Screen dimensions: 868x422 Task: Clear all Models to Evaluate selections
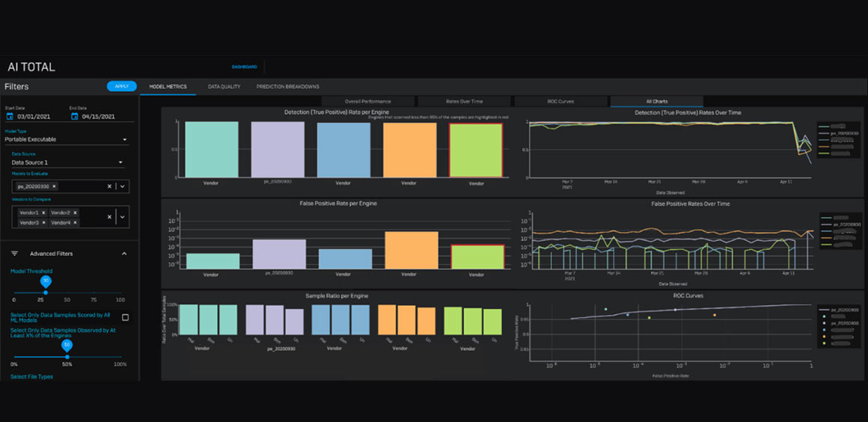click(109, 186)
